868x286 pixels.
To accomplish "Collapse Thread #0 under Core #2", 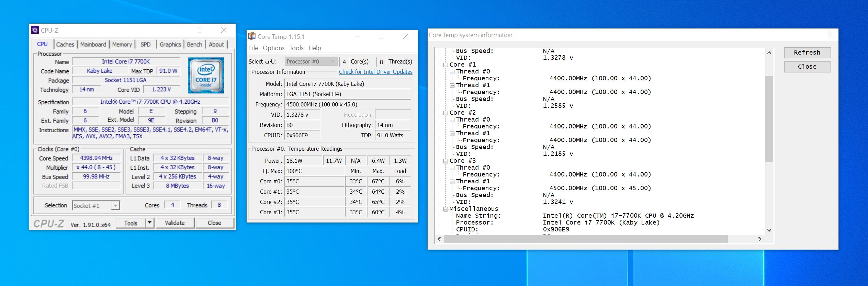I will tap(452, 119).
